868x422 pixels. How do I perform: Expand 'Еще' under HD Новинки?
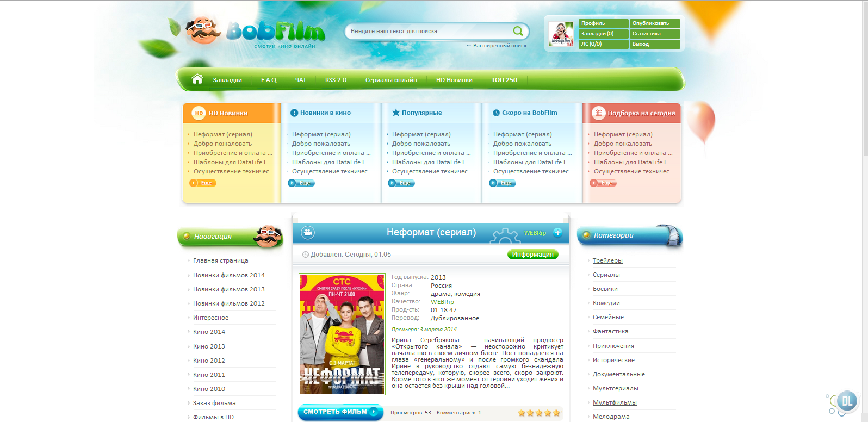203,183
